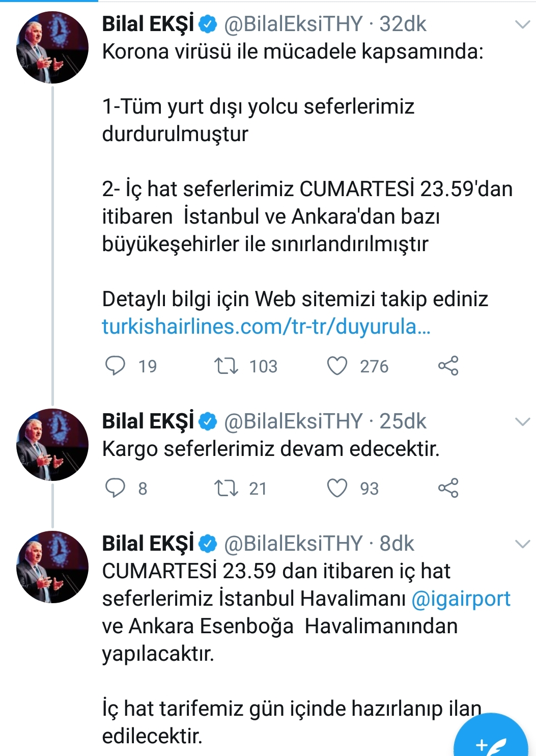Open the 8dk tweet's dropdown arrow
The image size is (536, 756).
point(523,544)
